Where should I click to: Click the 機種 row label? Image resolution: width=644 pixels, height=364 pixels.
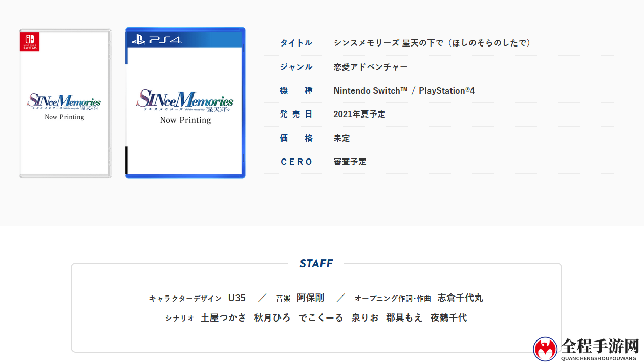[x=296, y=90]
